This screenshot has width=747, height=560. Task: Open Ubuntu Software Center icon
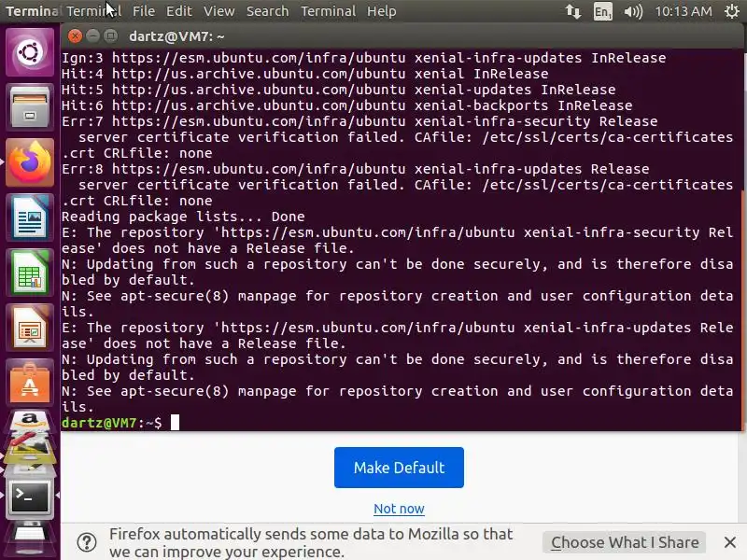[30, 384]
